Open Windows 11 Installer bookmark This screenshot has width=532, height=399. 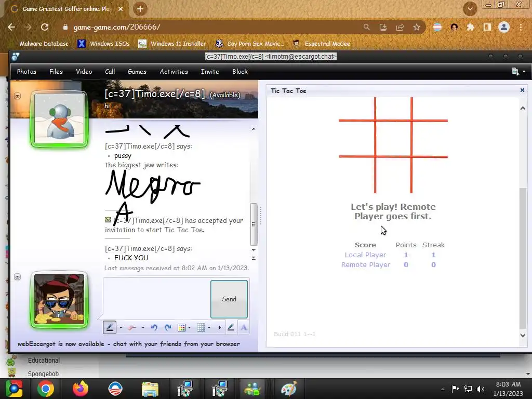172,44
